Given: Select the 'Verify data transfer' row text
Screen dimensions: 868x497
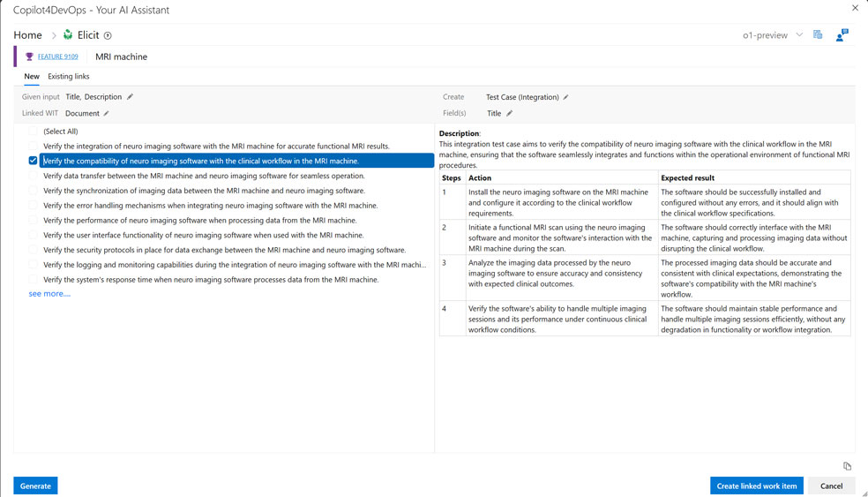Looking at the screenshot, I should click(x=204, y=176).
